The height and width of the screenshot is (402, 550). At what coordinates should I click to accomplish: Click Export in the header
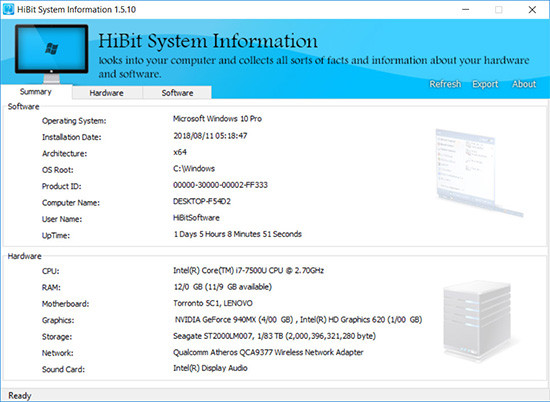click(485, 84)
